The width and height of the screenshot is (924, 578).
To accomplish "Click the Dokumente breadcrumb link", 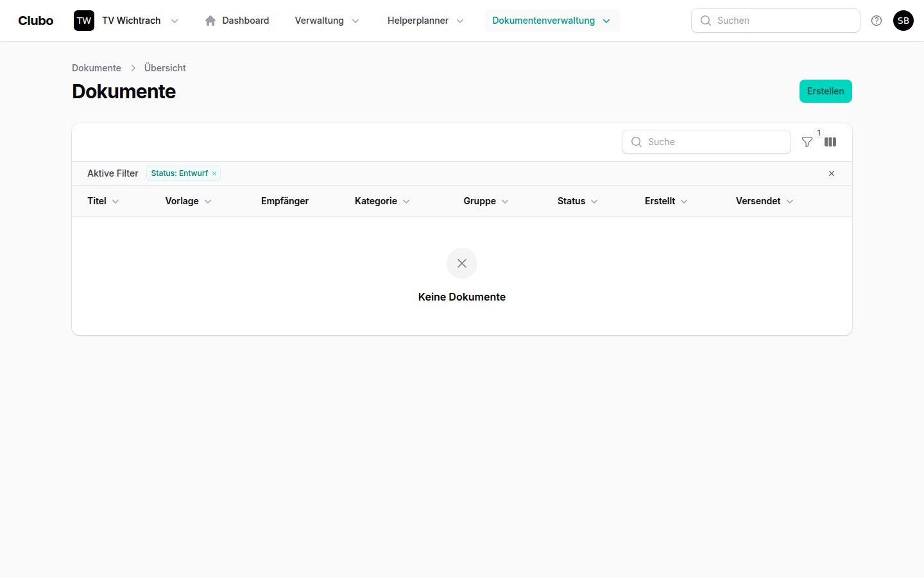I will pyautogui.click(x=96, y=68).
